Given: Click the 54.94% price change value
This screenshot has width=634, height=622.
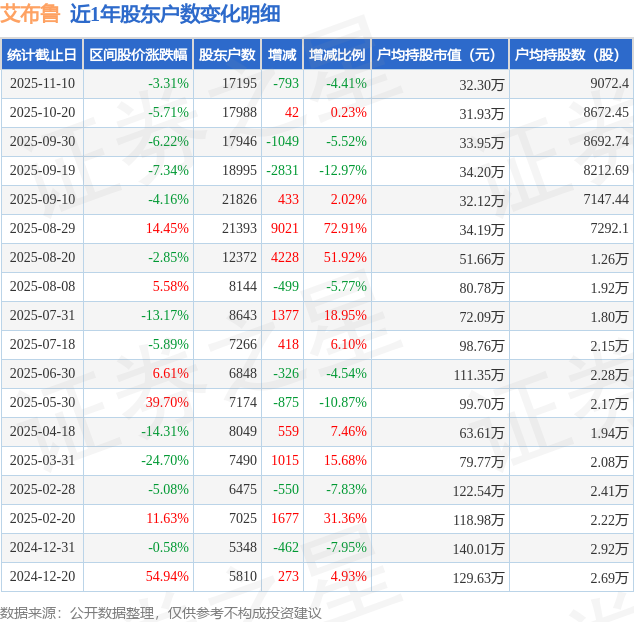Looking at the screenshot, I should pyautogui.click(x=167, y=576).
